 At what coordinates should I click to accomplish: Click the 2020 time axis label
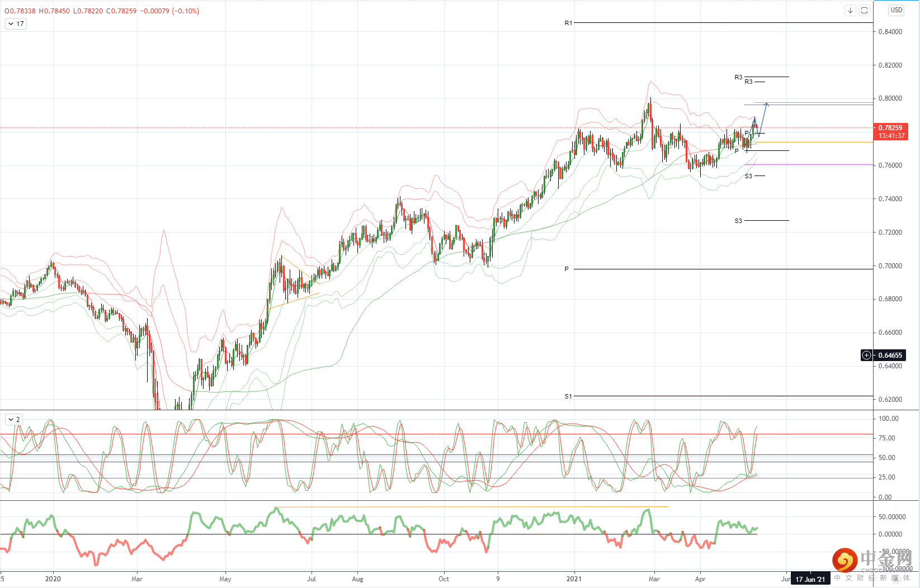pyautogui.click(x=53, y=579)
